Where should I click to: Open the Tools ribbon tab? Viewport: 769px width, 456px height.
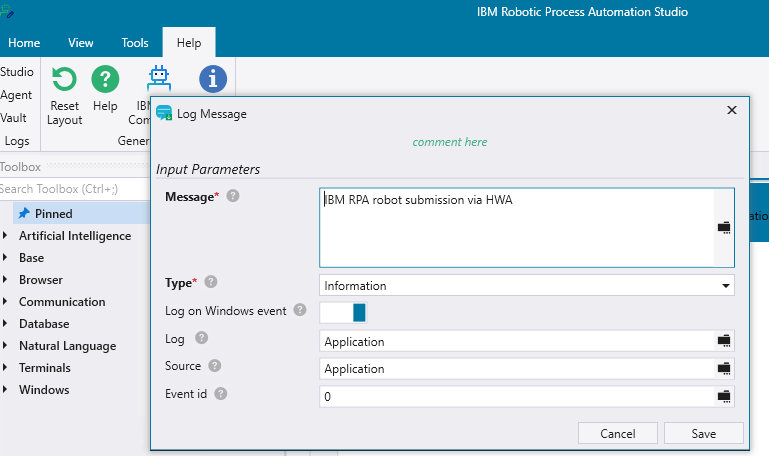pyautogui.click(x=135, y=43)
